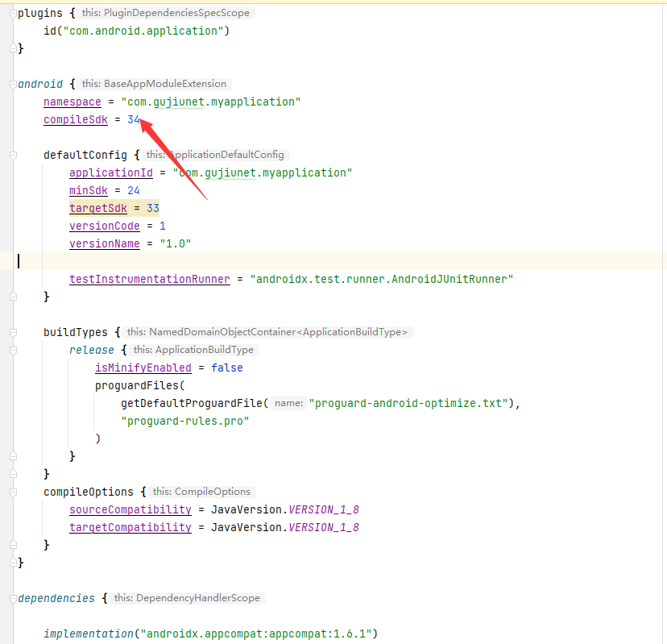The width and height of the screenshot is (667, 644).
Task: Click the sourceCompatibility property
Action: click(130, 510)
